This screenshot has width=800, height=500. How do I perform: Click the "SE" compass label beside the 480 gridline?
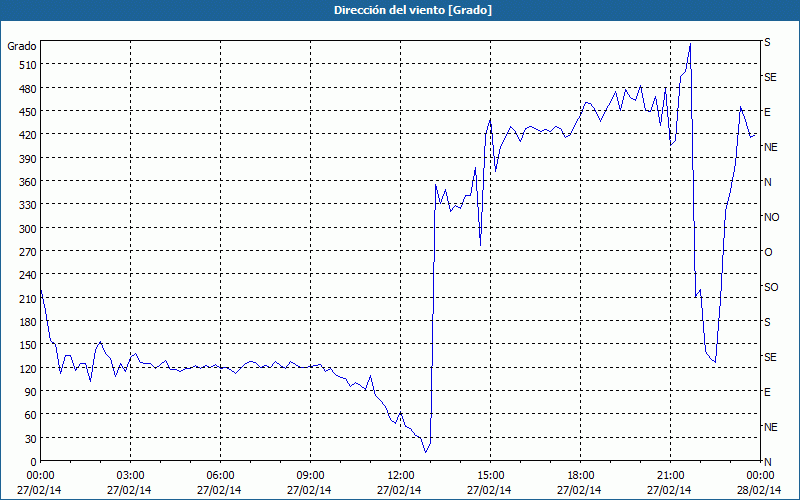pos(770,77)
